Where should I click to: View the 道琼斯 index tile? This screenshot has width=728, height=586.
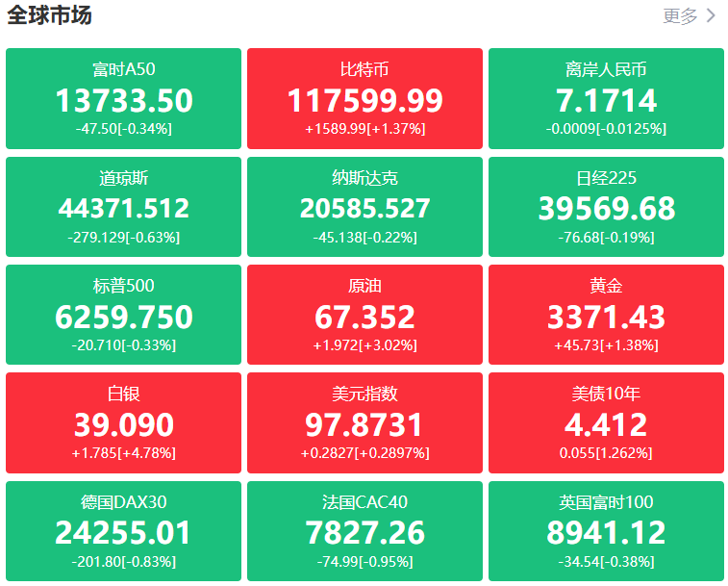[x=123, y=206]
